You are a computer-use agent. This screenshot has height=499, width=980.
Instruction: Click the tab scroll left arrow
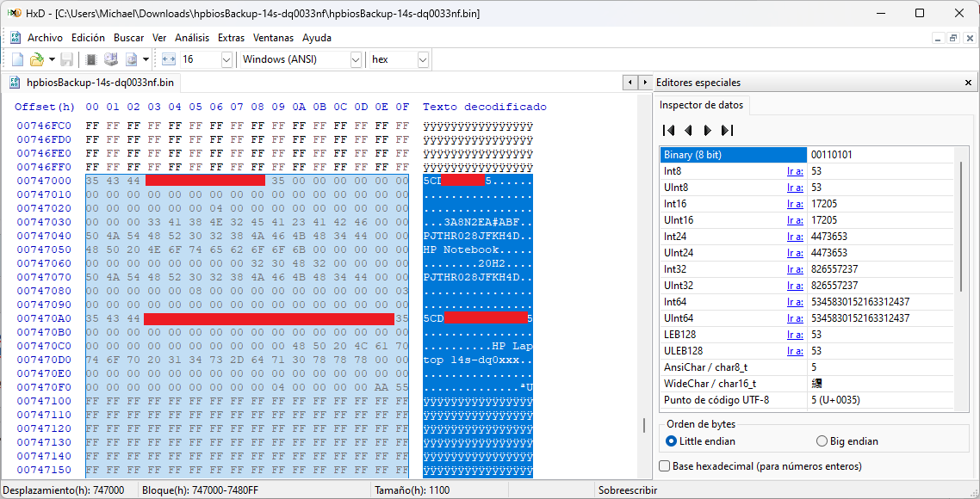click(631, 83)
